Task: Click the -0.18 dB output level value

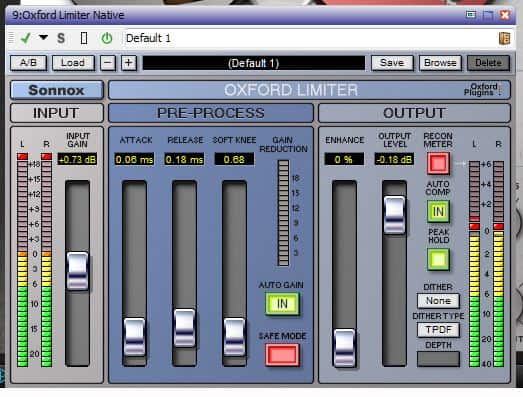Action: click(394, 159)
